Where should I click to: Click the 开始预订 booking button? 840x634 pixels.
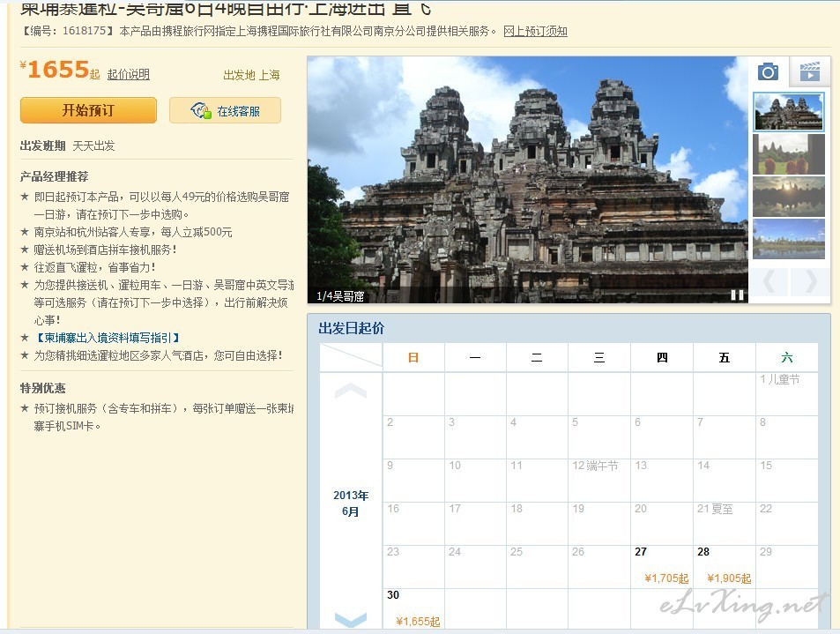[x=88, y=110]
